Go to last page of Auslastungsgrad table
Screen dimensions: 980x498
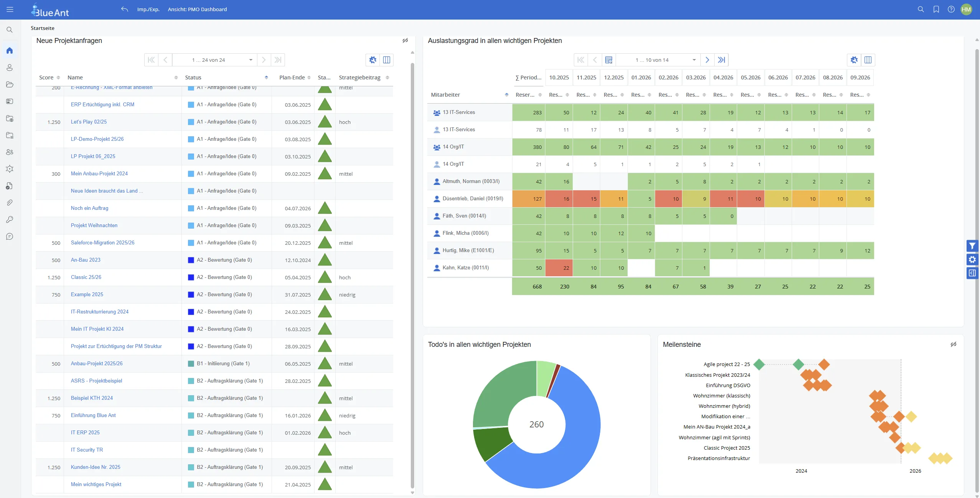721,60
